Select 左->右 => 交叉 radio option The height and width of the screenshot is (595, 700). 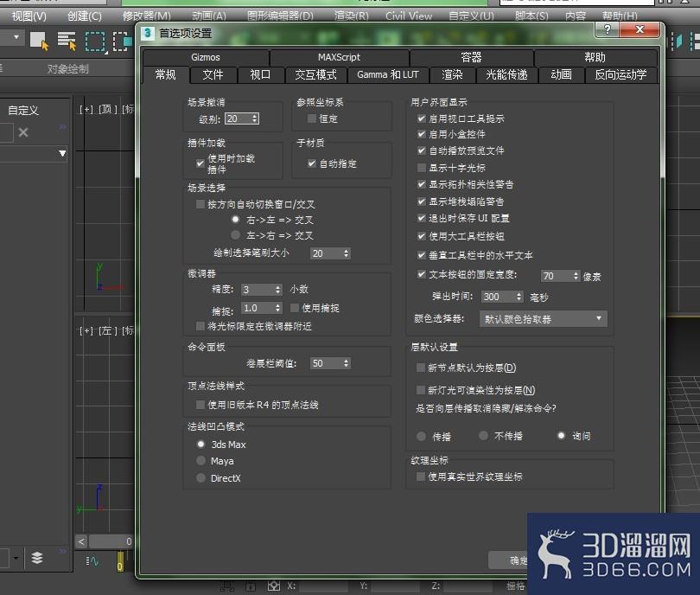click(x=236, y=235)
